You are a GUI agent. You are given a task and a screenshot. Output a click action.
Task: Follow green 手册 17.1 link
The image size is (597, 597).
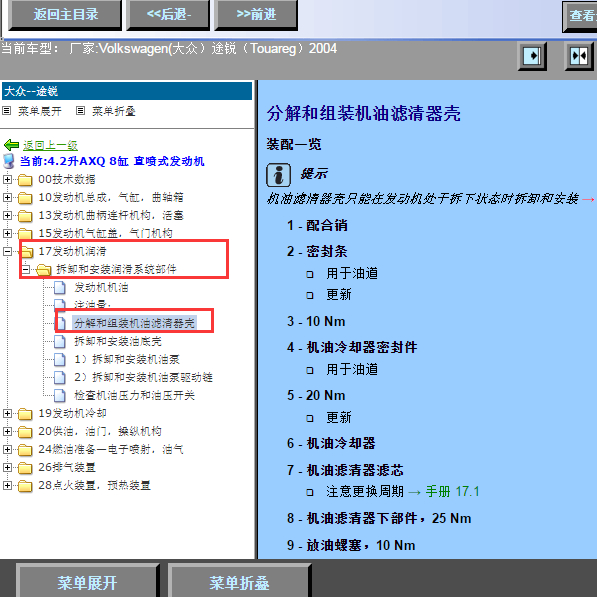pyautogui.click(x=452, y=492)
